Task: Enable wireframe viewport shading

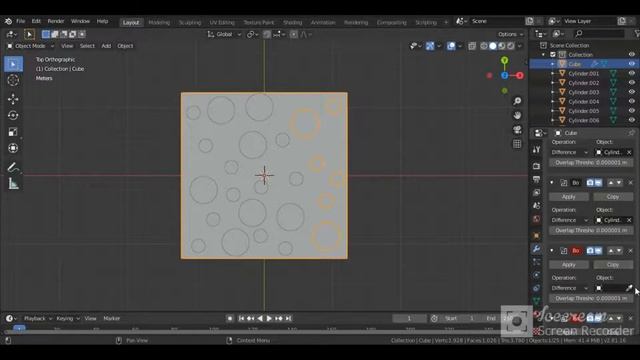Action: 484,46
